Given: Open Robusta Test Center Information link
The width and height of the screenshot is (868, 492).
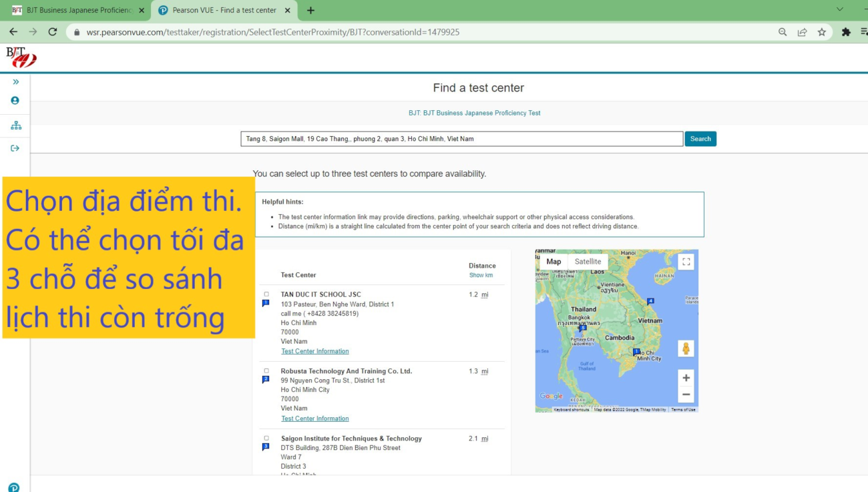Looking at the screenshot, I should pos(315,419).
